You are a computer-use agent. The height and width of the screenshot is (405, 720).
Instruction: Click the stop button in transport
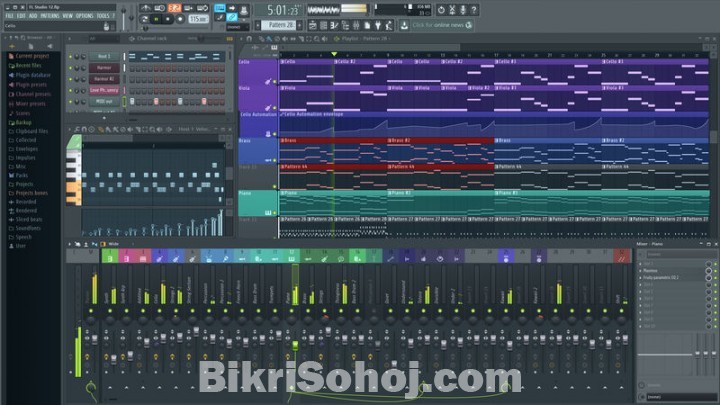(168, 19)
